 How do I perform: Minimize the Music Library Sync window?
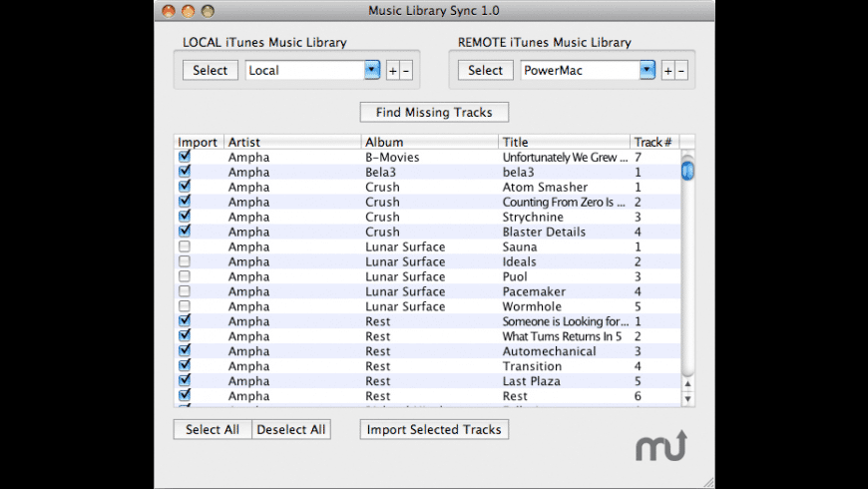(189, 11)
